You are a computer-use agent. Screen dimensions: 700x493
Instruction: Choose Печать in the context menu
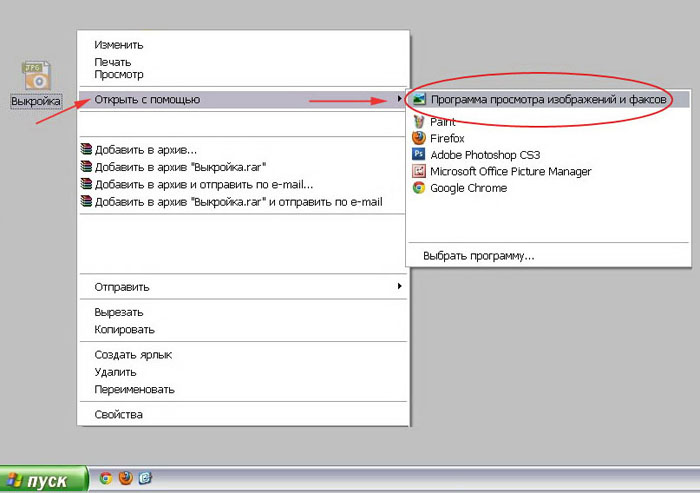pyautogui.click(x=112, y=62)
